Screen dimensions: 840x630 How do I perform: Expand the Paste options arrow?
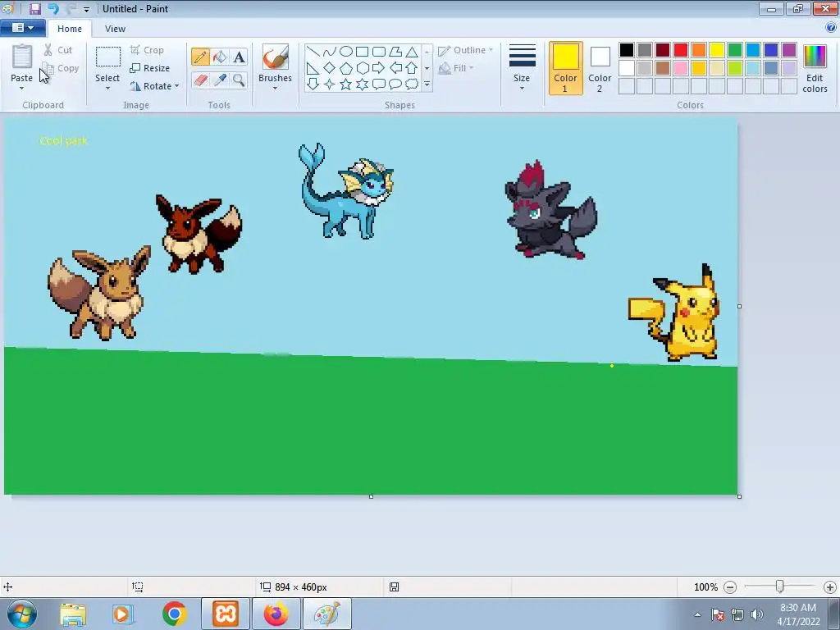[x=21, y=88]
